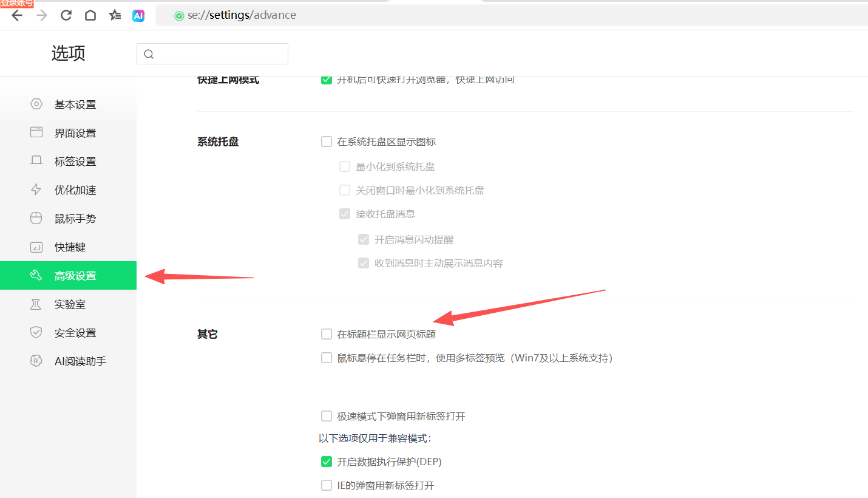Click the search magnifier icon in options
The height and width of the screenshot is (498, 868).
149,54
